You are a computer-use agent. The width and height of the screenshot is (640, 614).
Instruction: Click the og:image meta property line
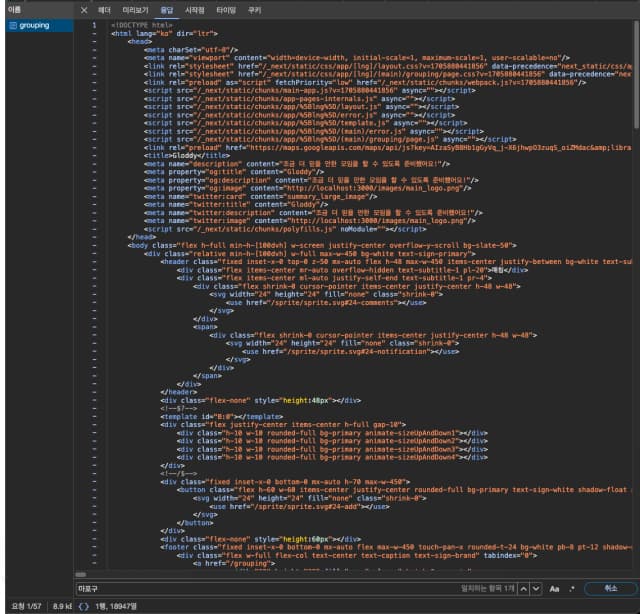coord(307,188)
